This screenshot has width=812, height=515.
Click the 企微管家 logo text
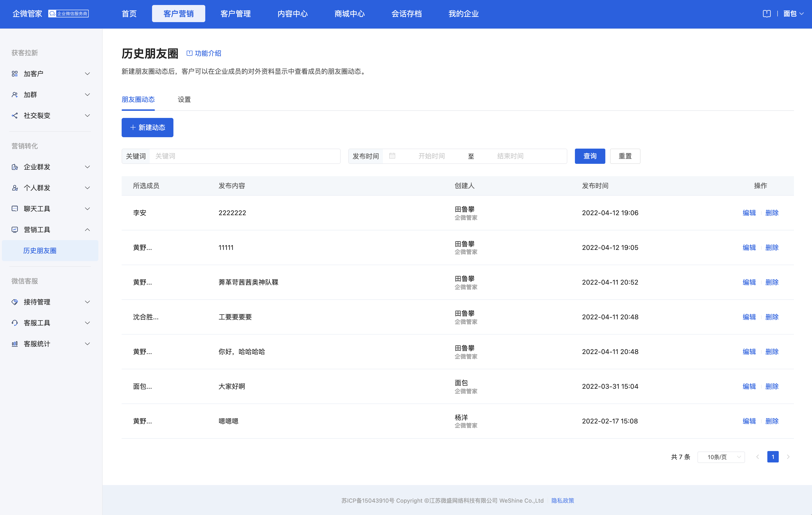pos(27,14)
